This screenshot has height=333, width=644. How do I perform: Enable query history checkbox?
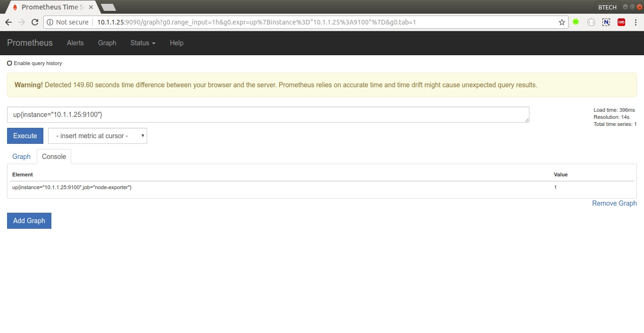coord(9,63)
